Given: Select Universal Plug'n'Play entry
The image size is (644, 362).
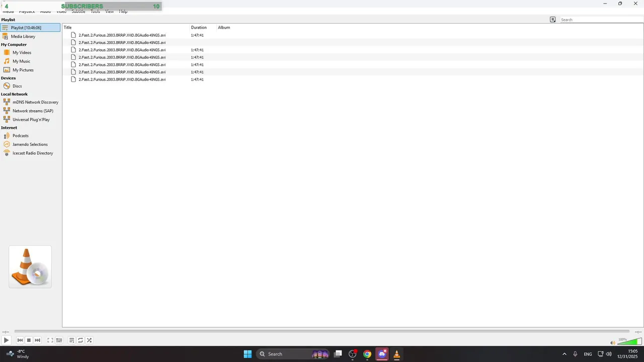Looking at the screenshot, I should coord(30,120).
